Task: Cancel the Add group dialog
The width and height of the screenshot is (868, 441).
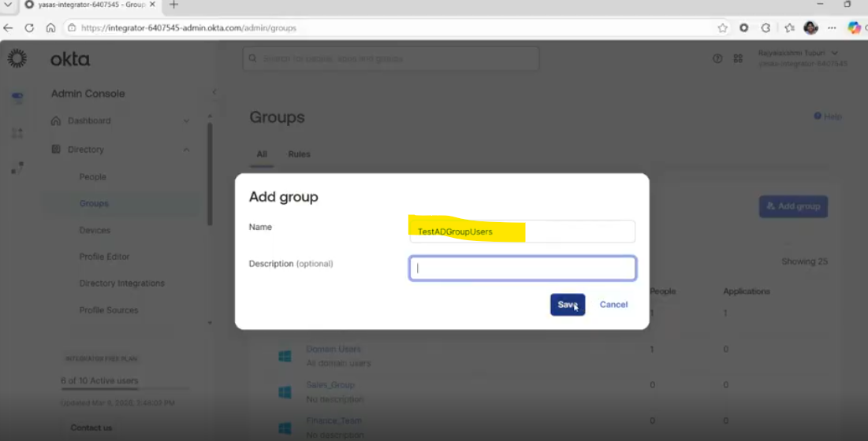Action: tap(613, 305)
